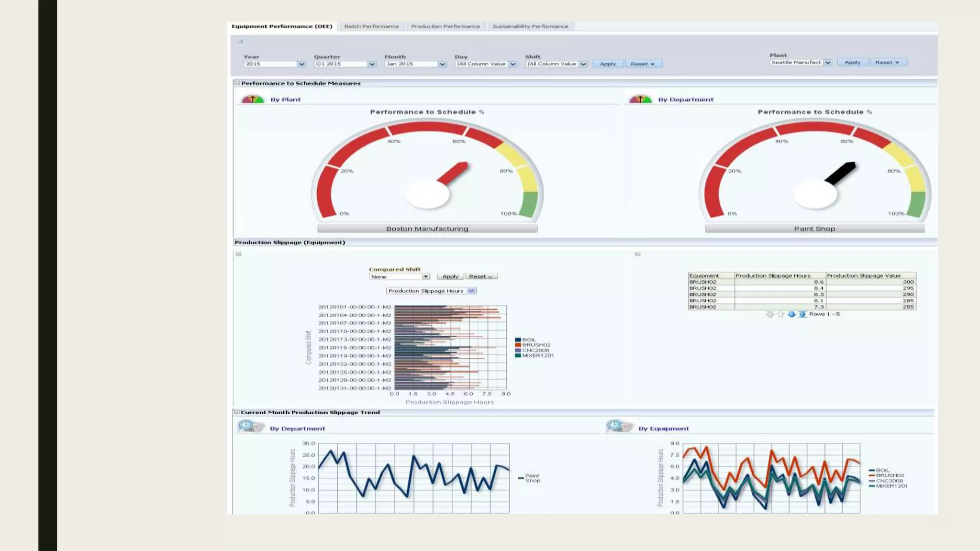The width and height of the screenshot is (980, 551).
Task: Click the gauge icon beside By Department heading
Action: point(640,99)
